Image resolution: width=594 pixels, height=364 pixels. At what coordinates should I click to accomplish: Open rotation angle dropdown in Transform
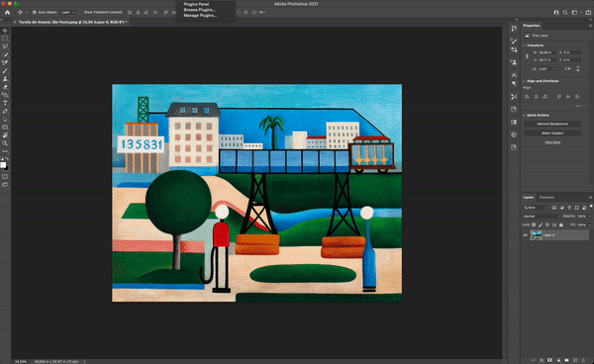pos(553,69)
